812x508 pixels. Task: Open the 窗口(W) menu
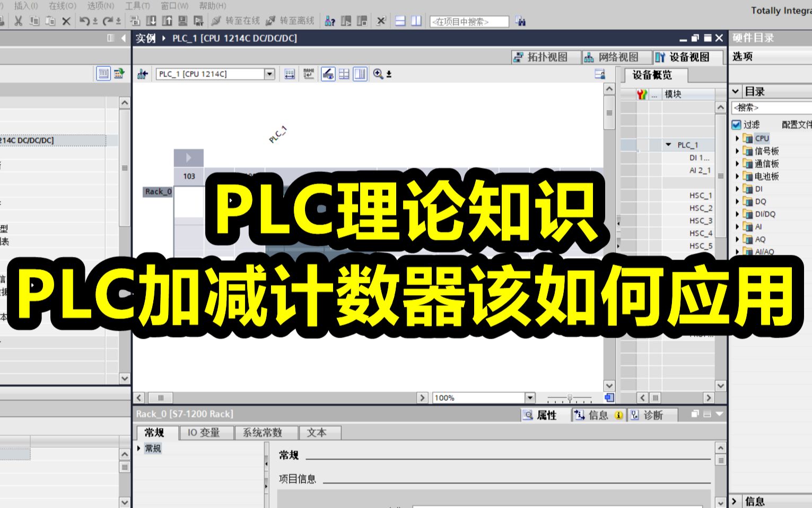[x=174, y=6]
